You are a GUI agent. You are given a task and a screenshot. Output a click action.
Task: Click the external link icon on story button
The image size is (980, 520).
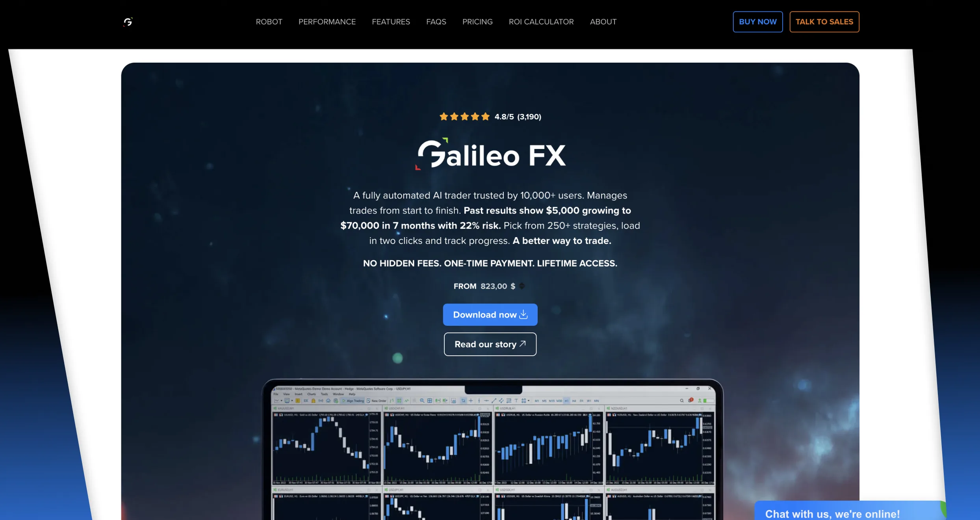[x=522, y=344]
